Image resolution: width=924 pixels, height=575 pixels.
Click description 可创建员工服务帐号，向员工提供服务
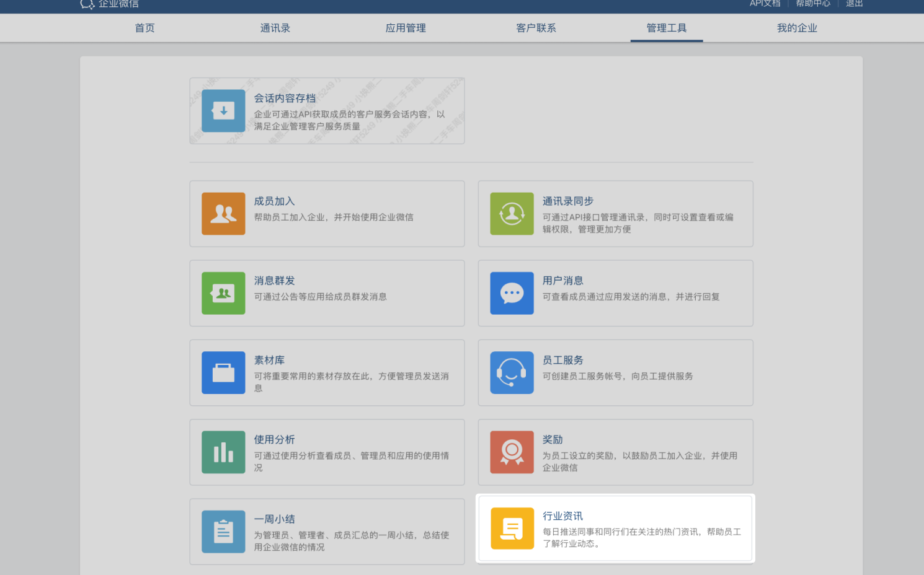618,376
